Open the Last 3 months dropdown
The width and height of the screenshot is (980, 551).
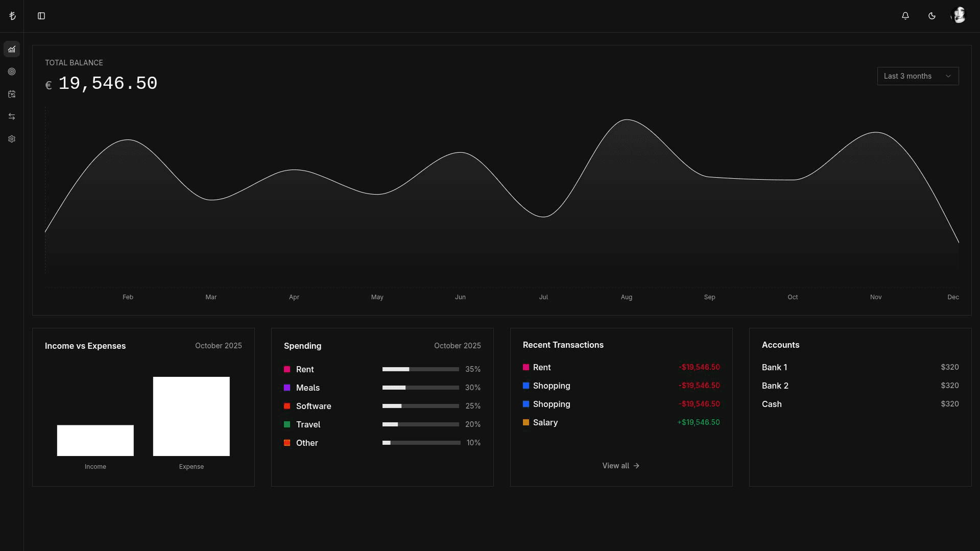point(918,76)
